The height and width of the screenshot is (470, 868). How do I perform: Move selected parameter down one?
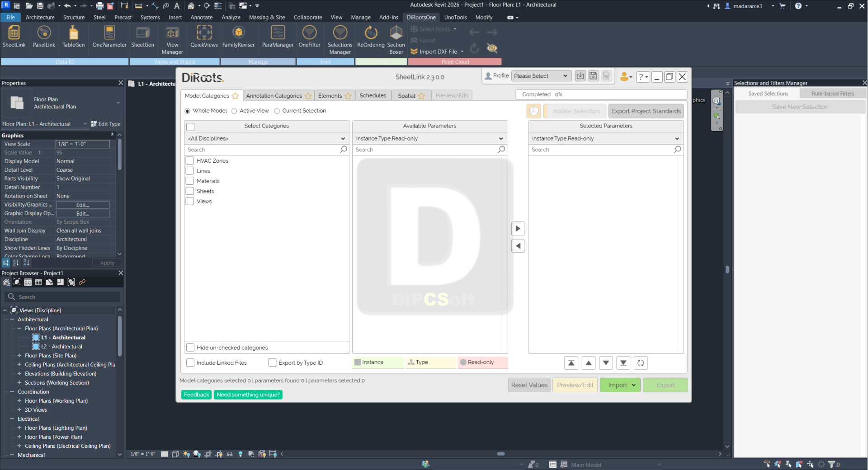[x=606, y=363]
